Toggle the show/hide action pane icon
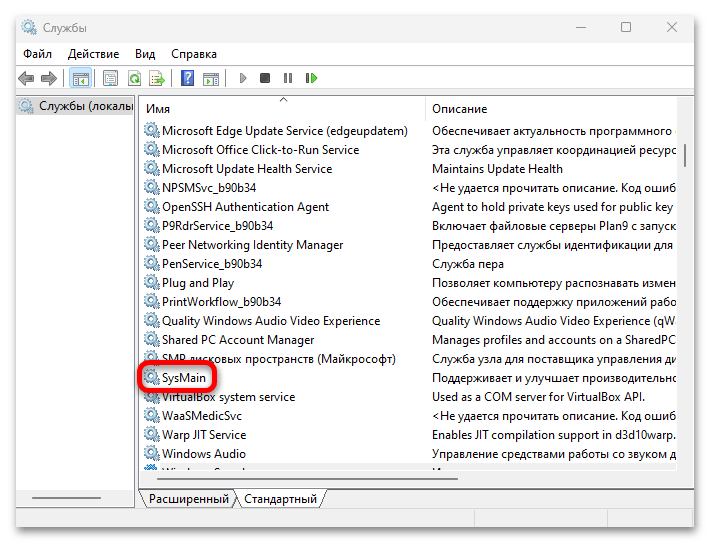Screen dimensions: 710x543 tap(211, 78)
